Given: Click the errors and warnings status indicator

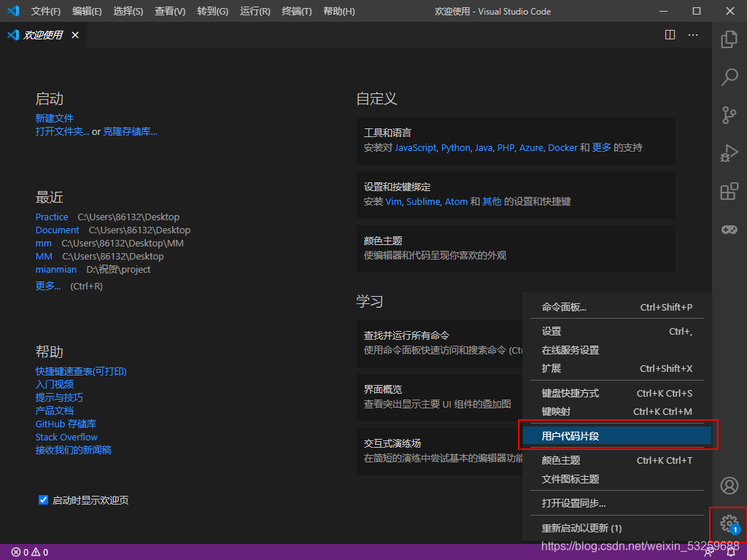Looking at the screenshot, I should (30, 552).
